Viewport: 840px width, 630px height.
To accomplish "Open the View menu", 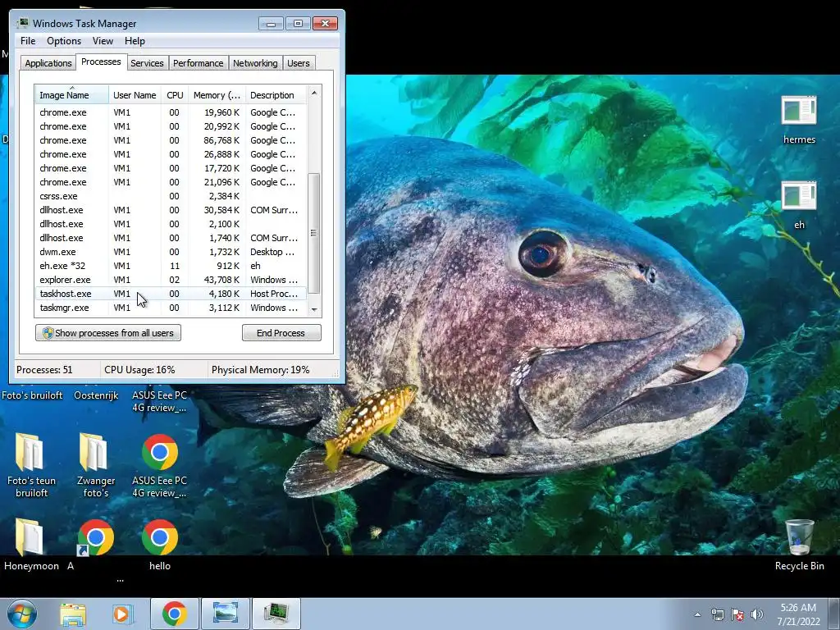I will (103, 41).
